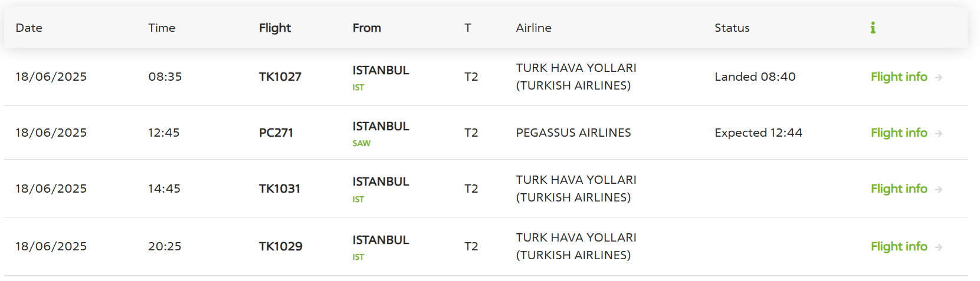View Flight info for TK1031
This screenshot has width=980, height=281.
(899, 189)
